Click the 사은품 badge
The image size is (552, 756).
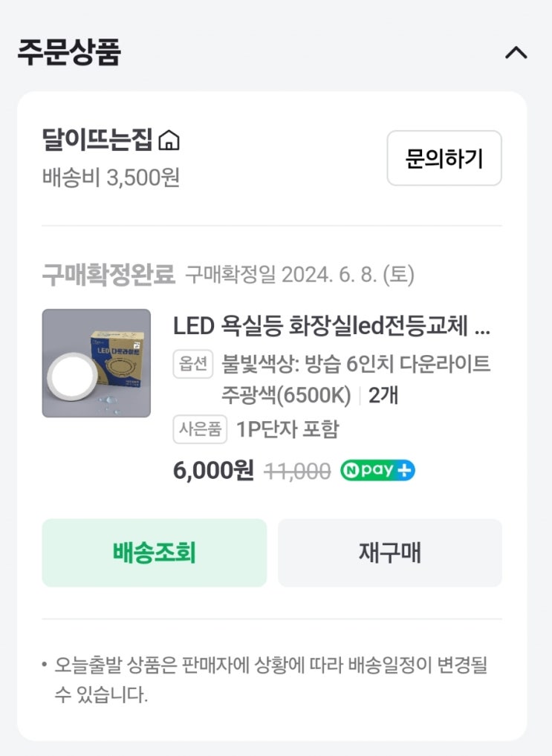[200, 429]
